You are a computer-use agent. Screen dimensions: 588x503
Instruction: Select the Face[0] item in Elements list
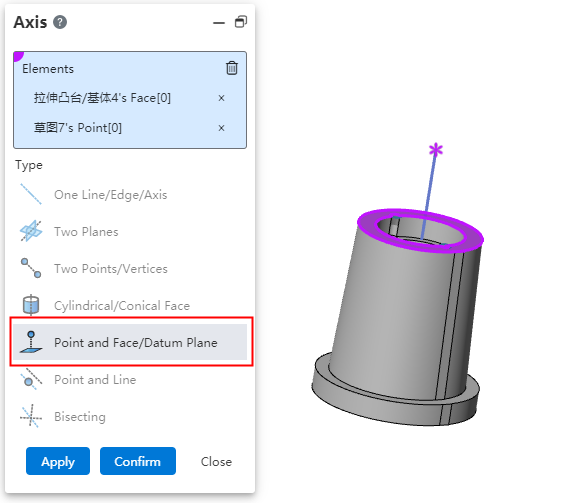click(102, 98)
